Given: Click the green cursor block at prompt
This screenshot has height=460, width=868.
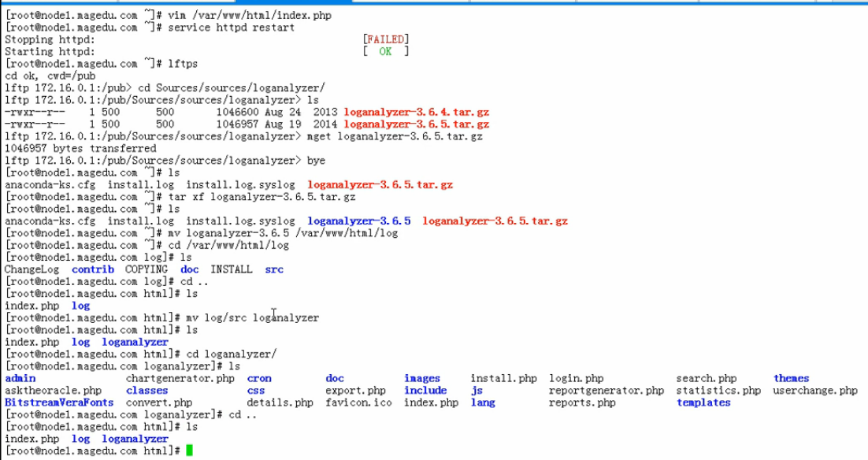Looking at the screenshot, I should [189, 451].
